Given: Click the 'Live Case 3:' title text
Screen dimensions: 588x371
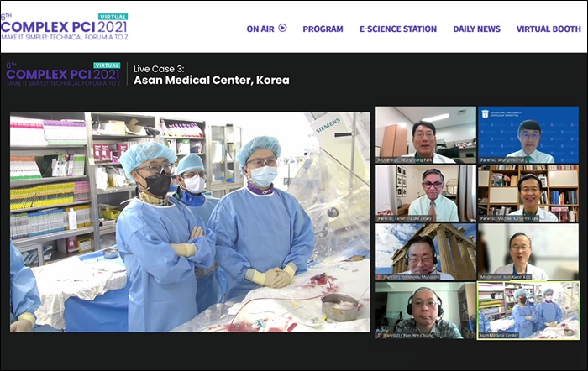Looking at the screenshot, I should point(159,69).
